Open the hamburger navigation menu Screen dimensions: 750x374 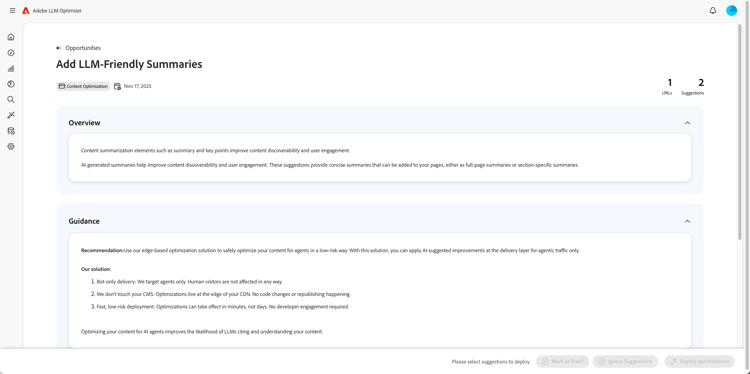(x=12, y=11)
